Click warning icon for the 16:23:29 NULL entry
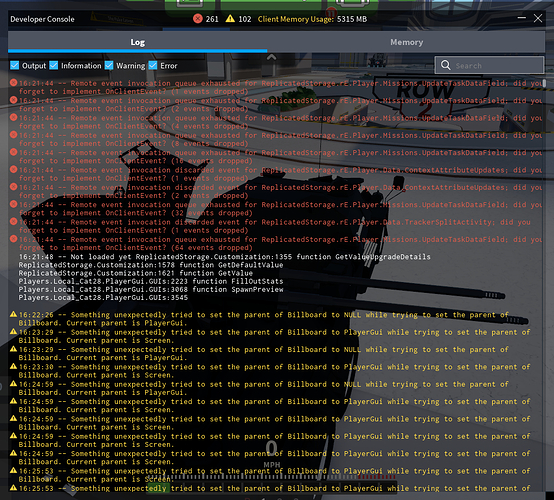Screen dimensions: 554x500 pos(13,348)
